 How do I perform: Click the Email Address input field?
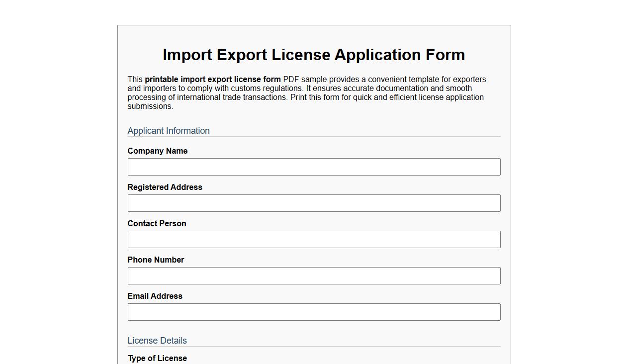pos(314,312)
